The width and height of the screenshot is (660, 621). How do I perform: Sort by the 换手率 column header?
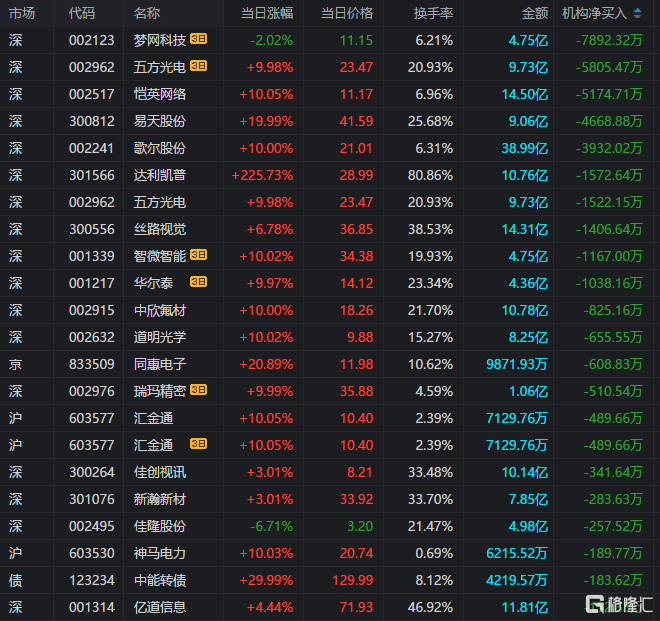(433, 13)
